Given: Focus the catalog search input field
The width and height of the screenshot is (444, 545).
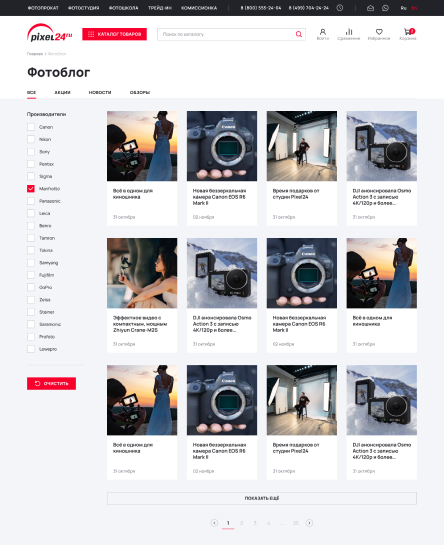Looking at the screenshot, I should [x=226, y=34].
